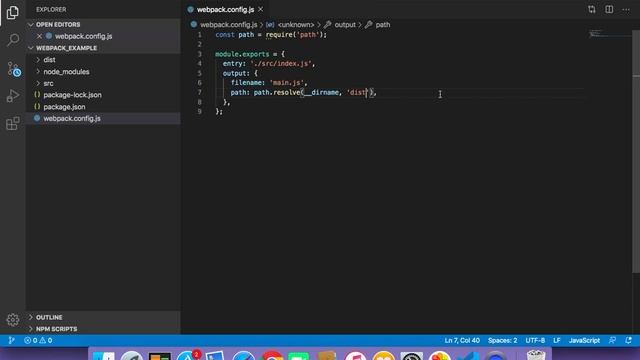Click the EXPLORER panel title
This screenshot has height=360, width=640.
[51, 9]
